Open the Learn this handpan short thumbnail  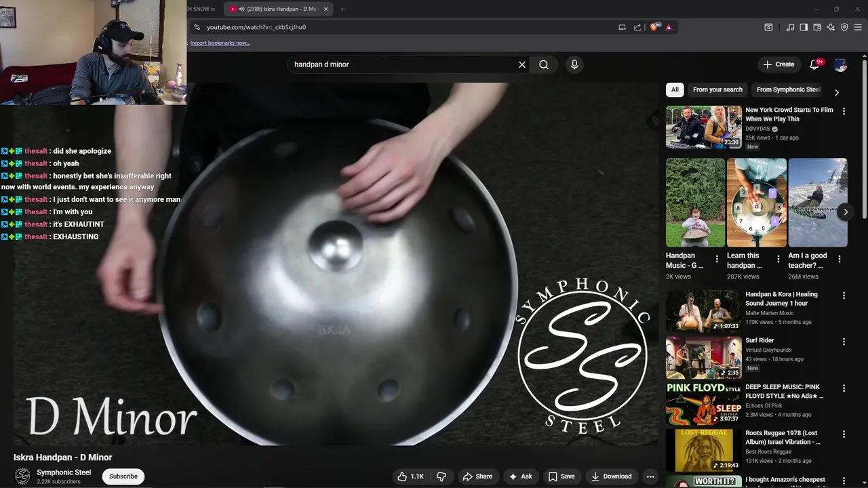pos(757,203)
